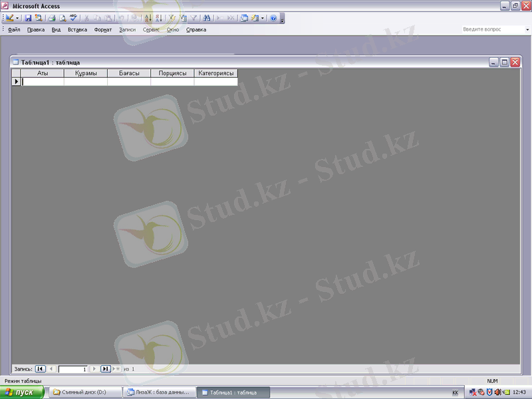
Task: Switch to ЛизаЖ база данных taskbar window
Action: (160, 392)
